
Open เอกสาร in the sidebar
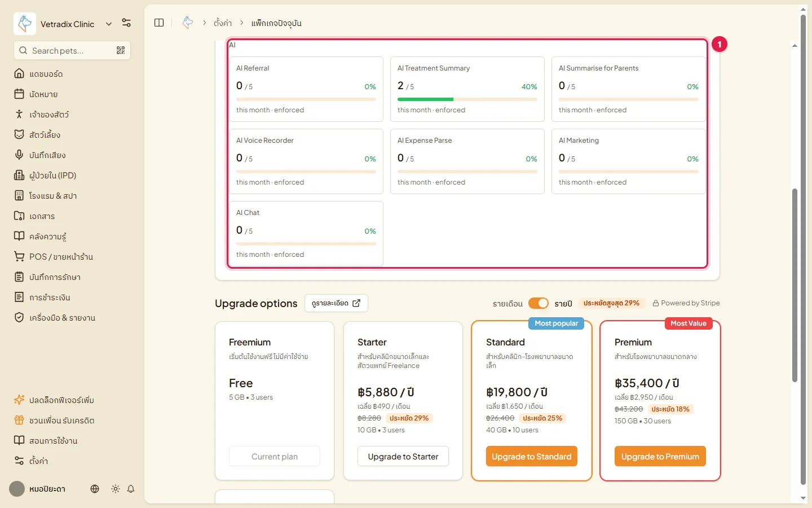coord(72,216)
